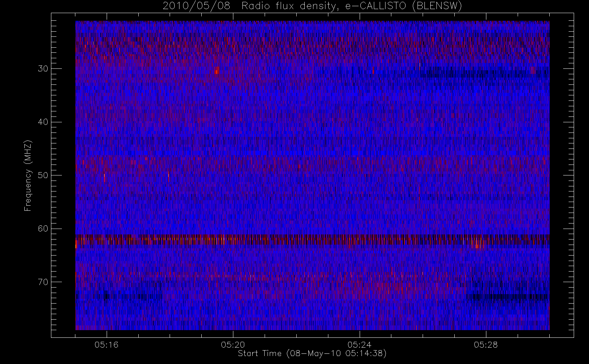This screenshot has height=364, width=589.
Task: Click the 70 frequency tick label
Action: pyautogui.click(x=43, y=282)
